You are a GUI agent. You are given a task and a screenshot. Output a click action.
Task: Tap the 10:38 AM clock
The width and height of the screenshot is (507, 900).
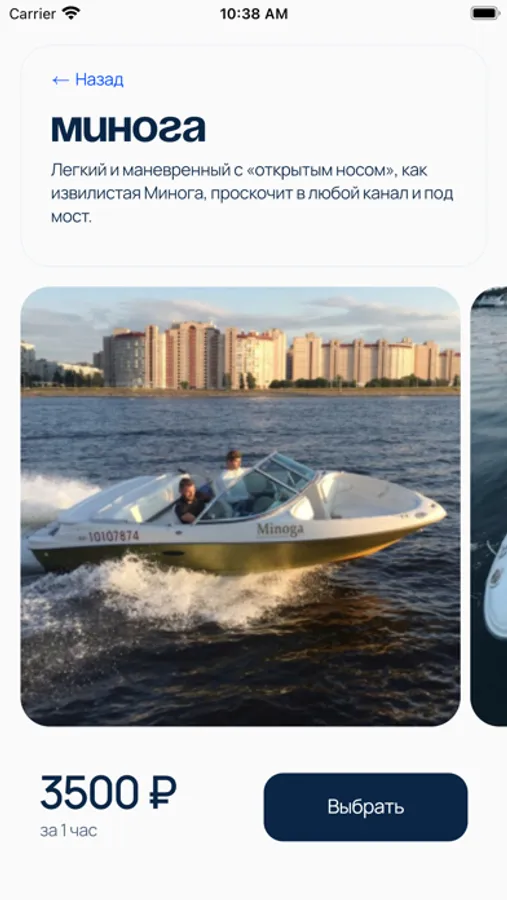point(254,14)
